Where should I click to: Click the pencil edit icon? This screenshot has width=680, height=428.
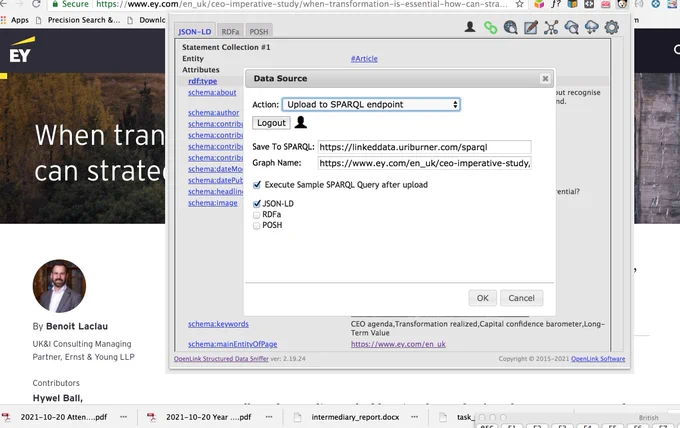click(531, 27)
